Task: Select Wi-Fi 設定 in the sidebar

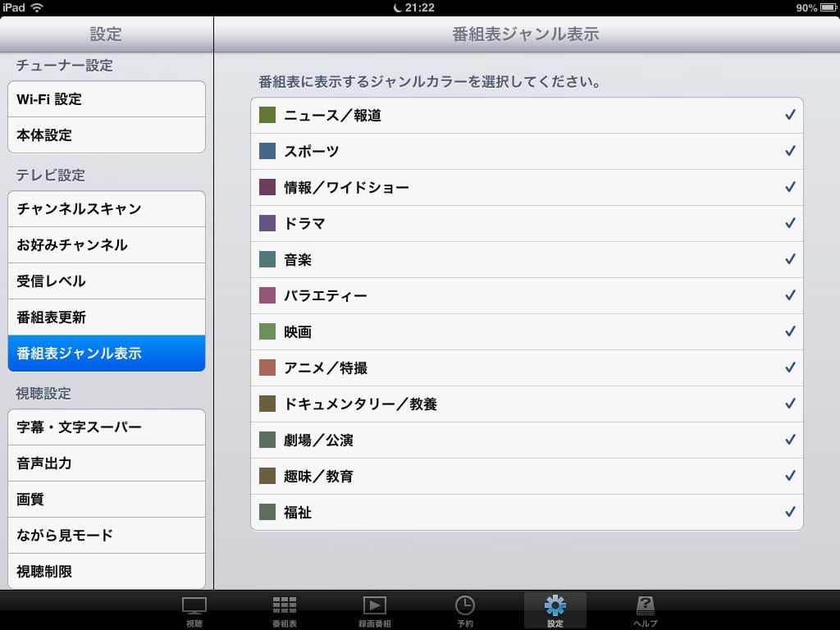Action: tap(107, 99)
